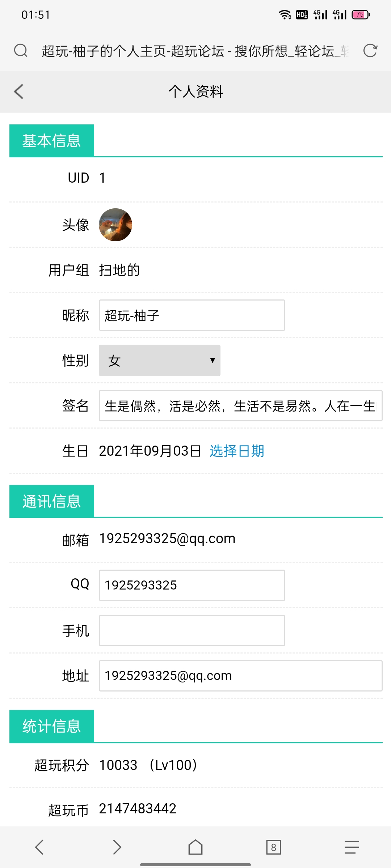Viewport: 391px width, 868px height.
Task: Focus the 签名 signature input field
Action: coord(241,405)
